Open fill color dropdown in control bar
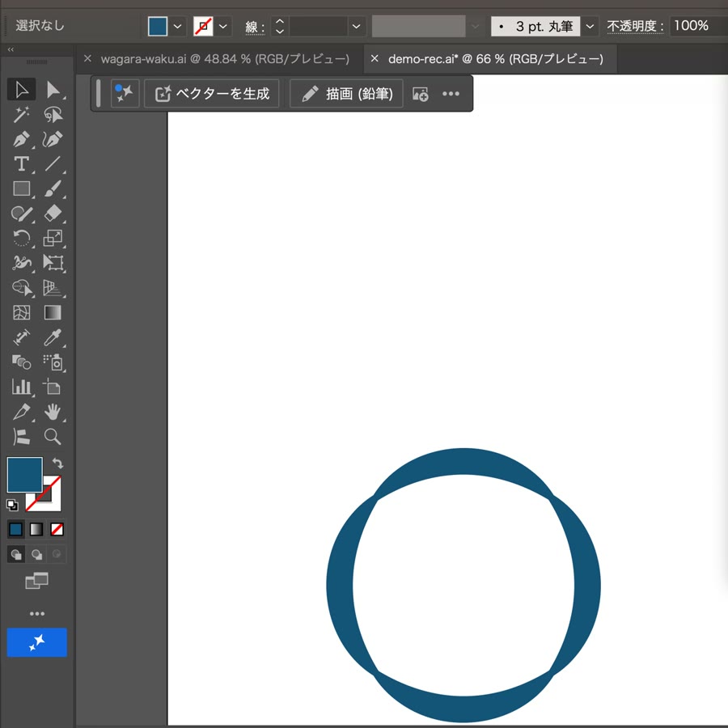Image resolution: width=728 pixels, height=728 pixels. (177, 27)
